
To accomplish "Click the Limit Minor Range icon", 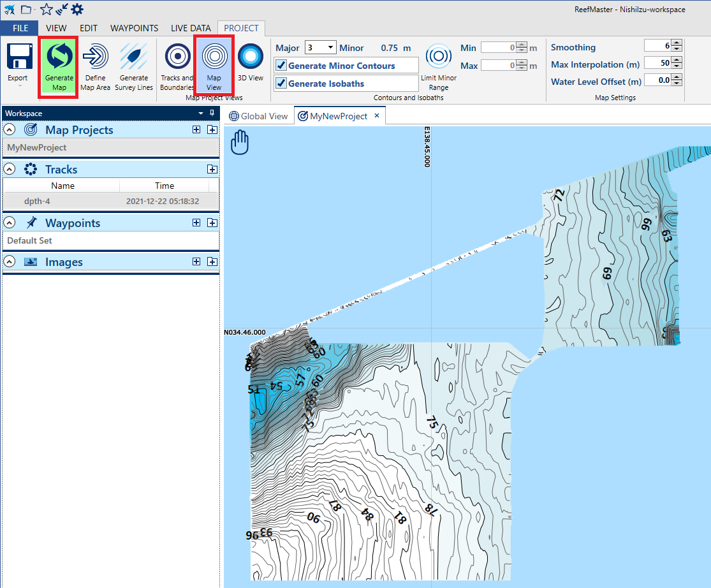I will point(439,57).
